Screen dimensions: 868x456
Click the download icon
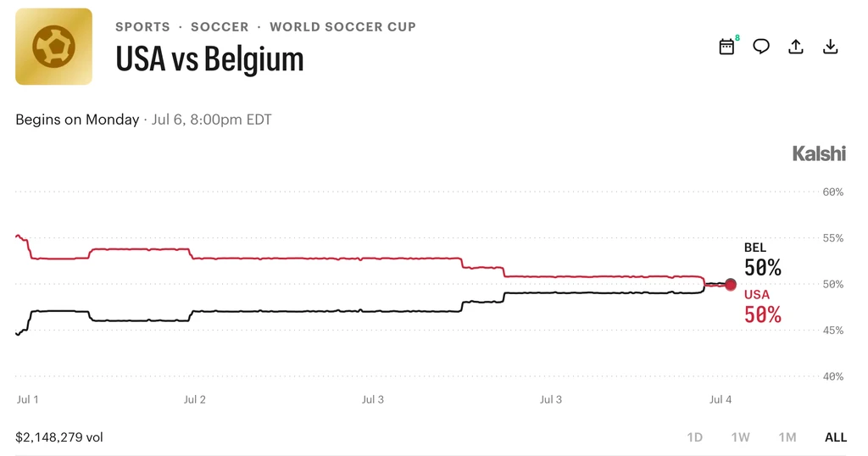click(x=831, y=47)
